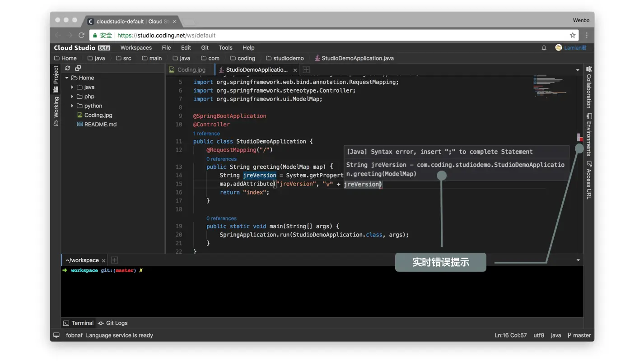Click the master branch indicator in the status bar

click(579, 335)
